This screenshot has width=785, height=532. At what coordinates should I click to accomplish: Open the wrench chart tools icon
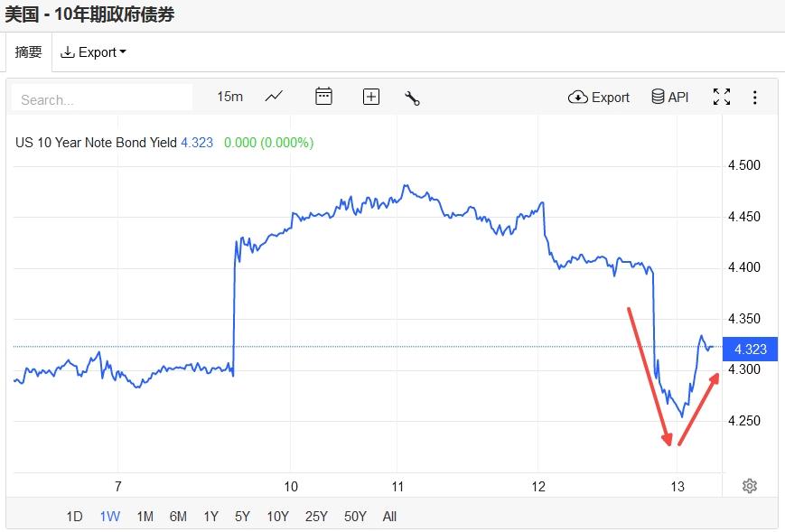413,98
